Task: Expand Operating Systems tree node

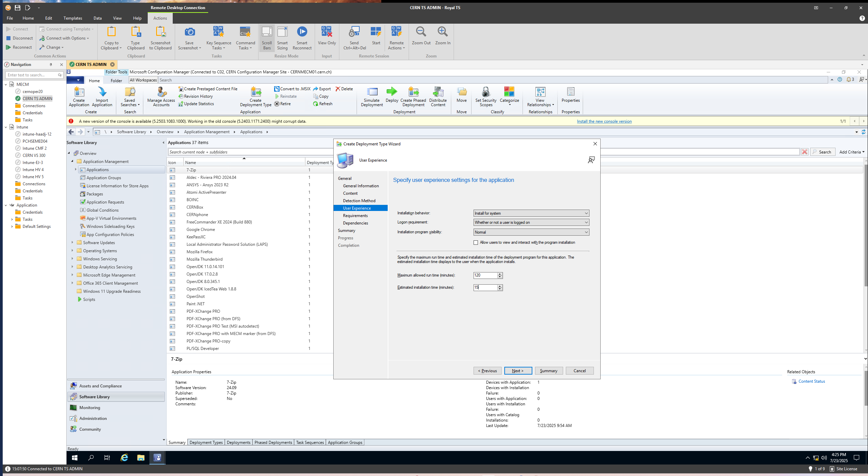Action: point(72,251)
